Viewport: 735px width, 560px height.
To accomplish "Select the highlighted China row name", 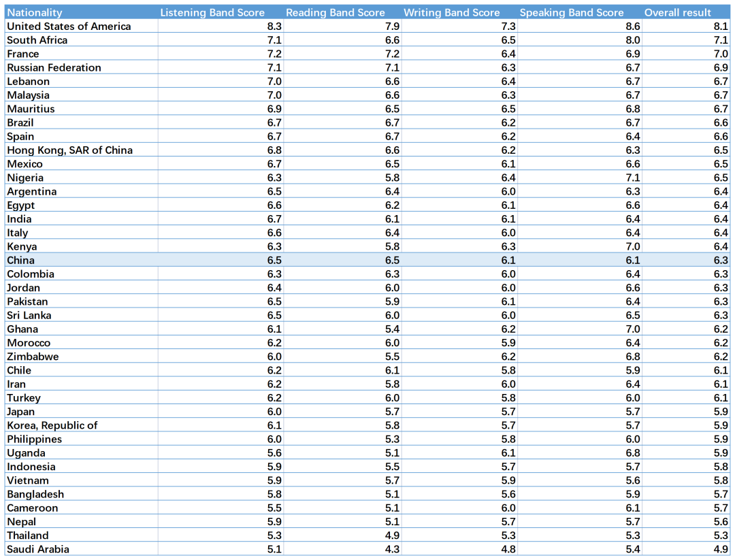I will click(21, 260).
